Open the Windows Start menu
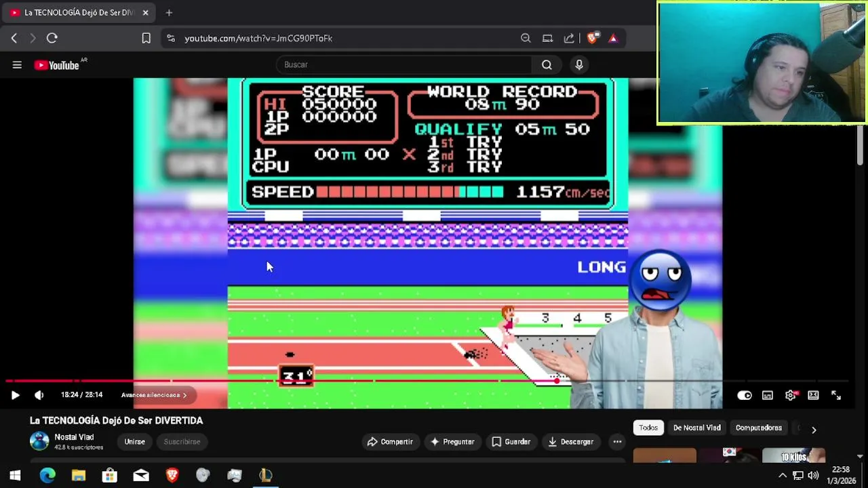The image size is (868, 488). (15, 476)
